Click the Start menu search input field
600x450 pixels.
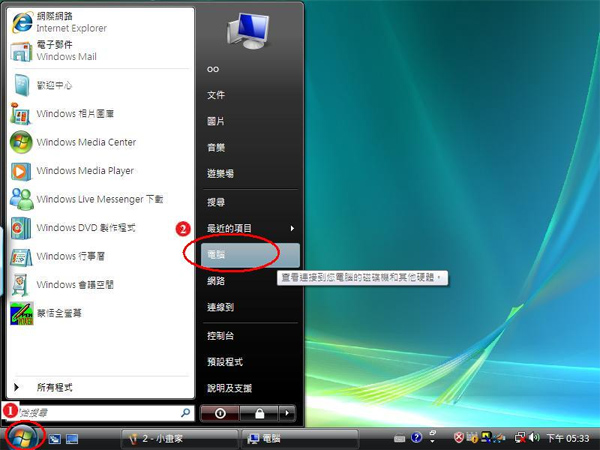tap(99, 412)
